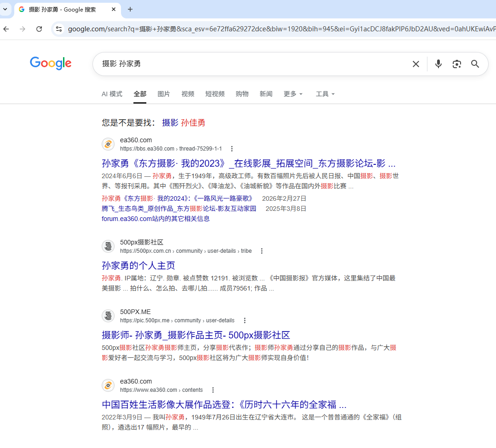Reload the page via refresh icon
Screen dimensions: 496x448
point(39,29)
